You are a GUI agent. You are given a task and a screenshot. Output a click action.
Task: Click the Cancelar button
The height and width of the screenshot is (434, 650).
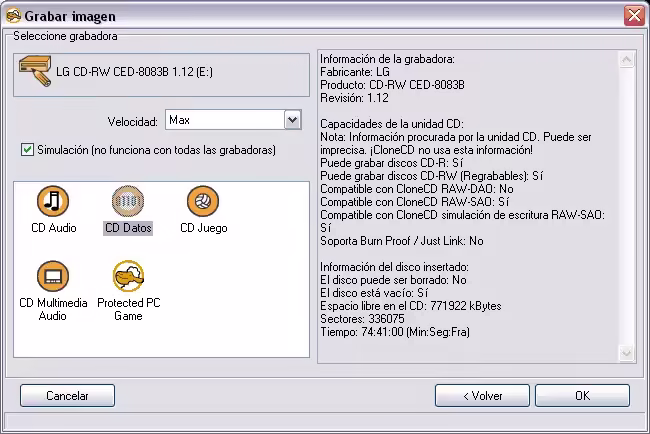click(67, 395)
